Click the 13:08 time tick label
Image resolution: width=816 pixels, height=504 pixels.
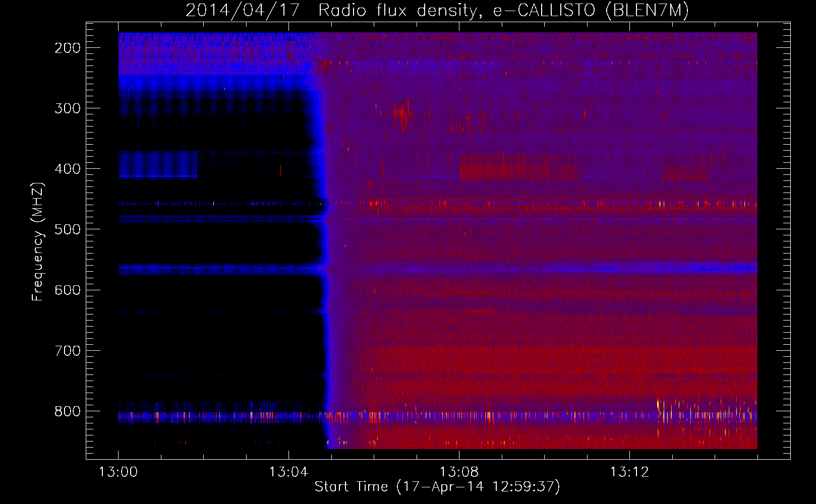click(459, 472)
